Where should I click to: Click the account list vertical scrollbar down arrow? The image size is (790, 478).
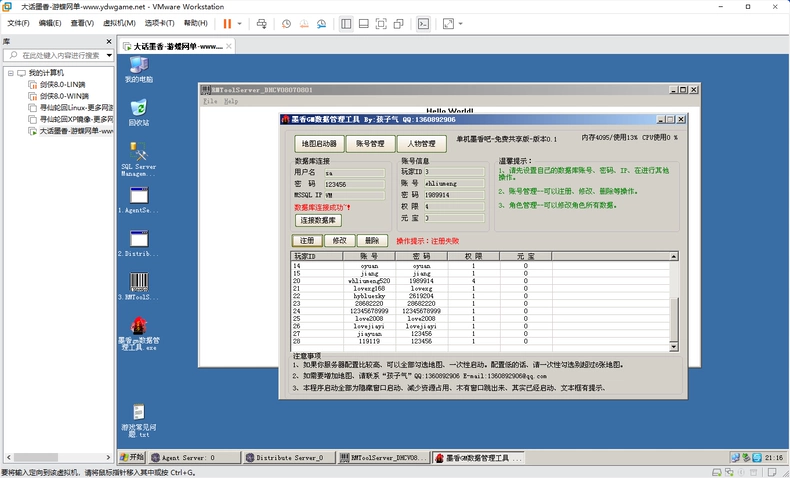point(674,347)
